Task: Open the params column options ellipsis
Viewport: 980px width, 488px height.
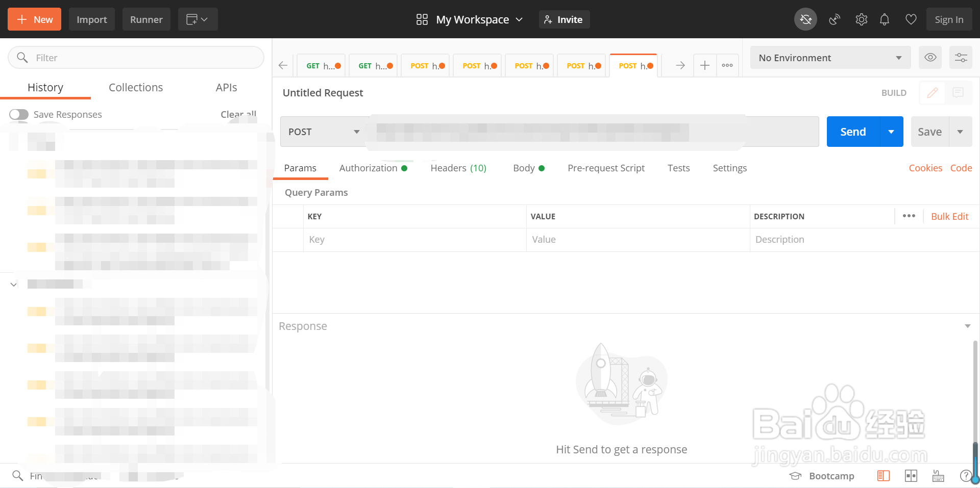Action: [x=909, y=216]
